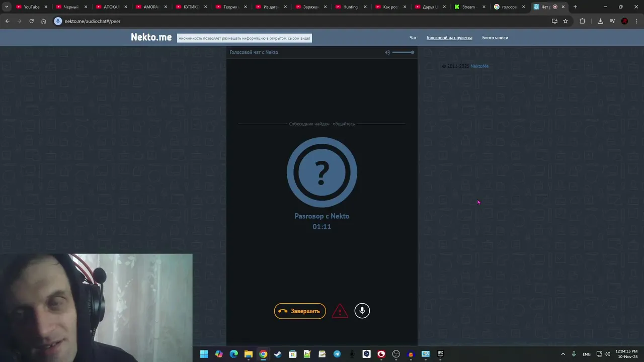Open system volume from the tray

pos(607,354)
